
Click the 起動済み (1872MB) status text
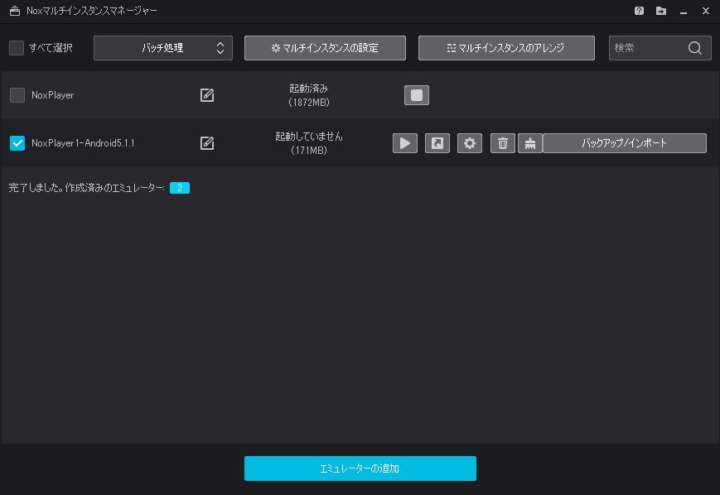point(309,95)
